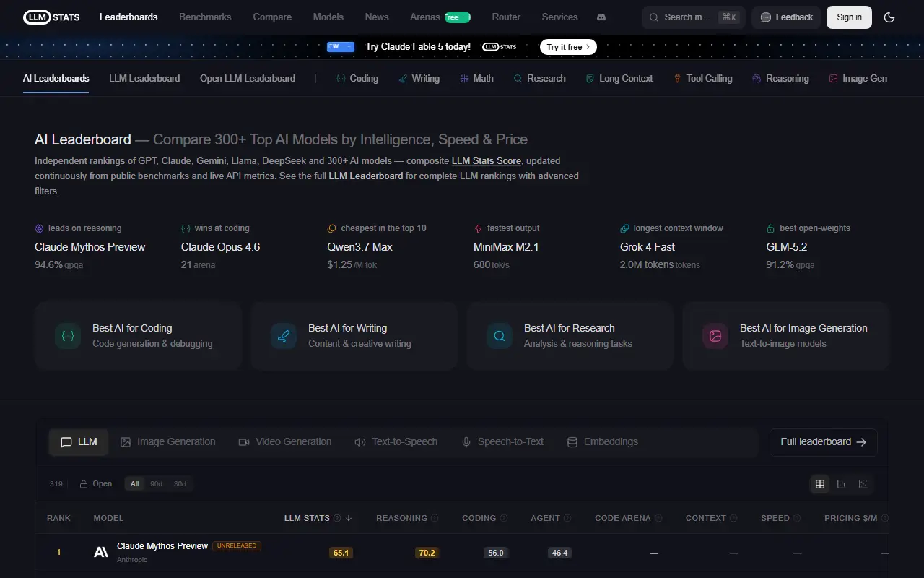924x578 pixels.
Task: Click the LLM Stats logo in the header
Action: coord(51,17)
